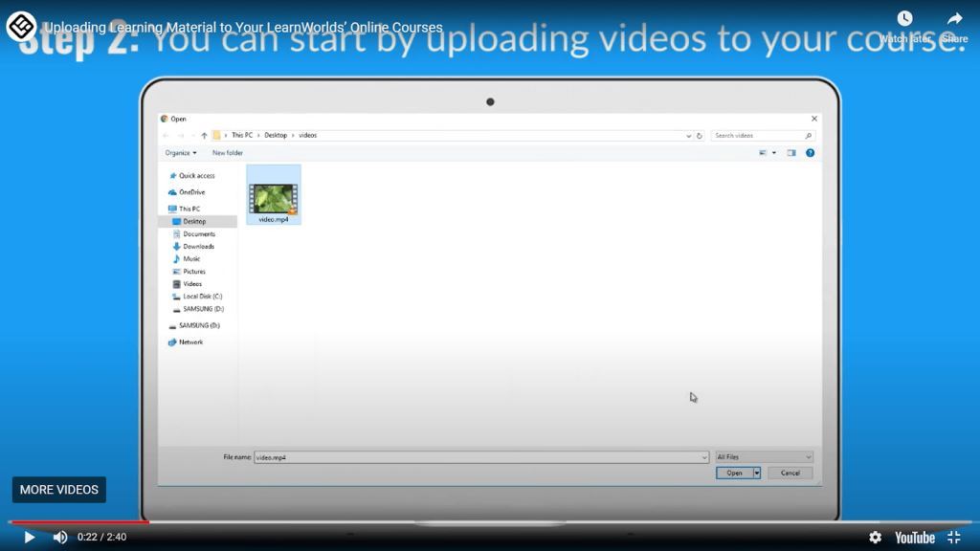Click the Share arrow icon
This screenshot has width=980, height=551.
[954, 19]
